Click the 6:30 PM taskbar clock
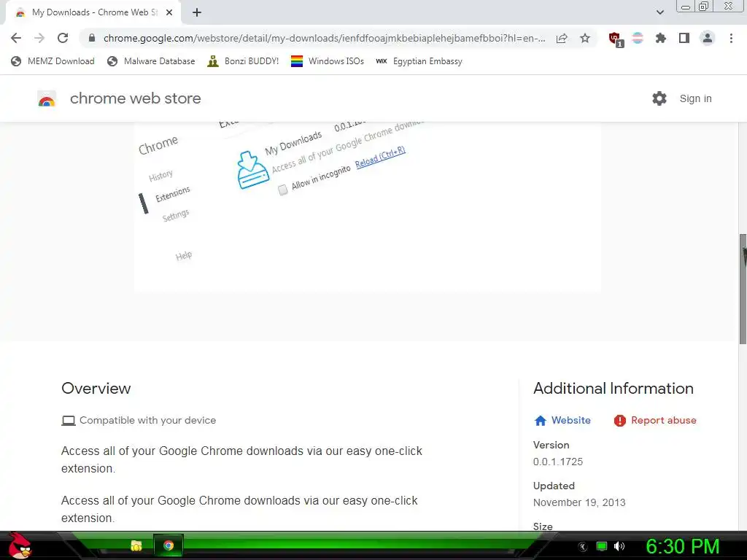 682,546
